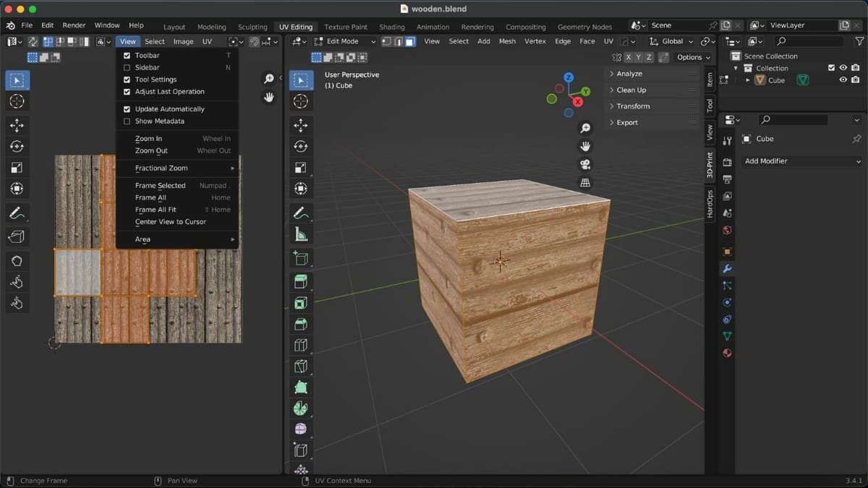868x488 pixels.
Task: Enable Show Metadata checkbox
Action: click(127, 121)
